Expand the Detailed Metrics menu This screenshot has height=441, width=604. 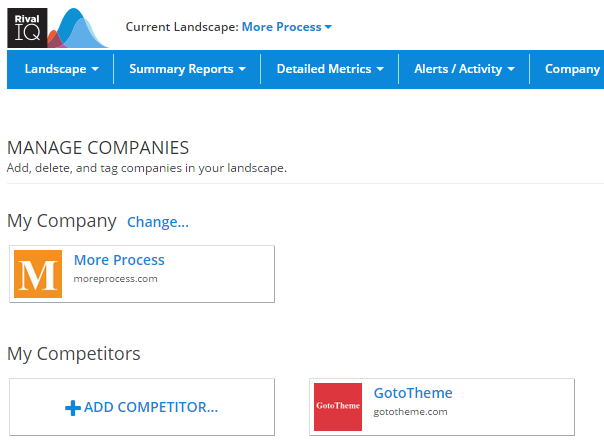330,69
